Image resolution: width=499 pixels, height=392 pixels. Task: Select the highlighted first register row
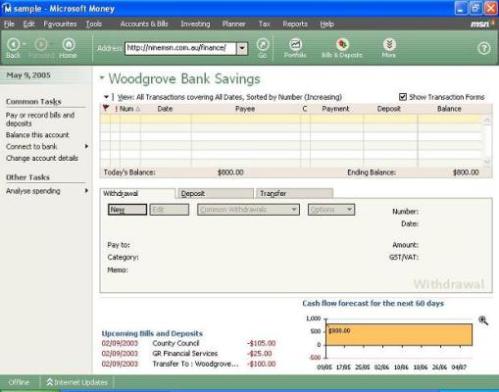pyautogui.click(x=291, y=119)
